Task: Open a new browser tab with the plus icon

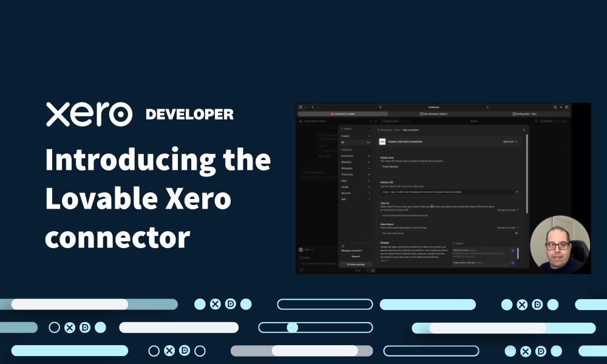Action: 561,107
